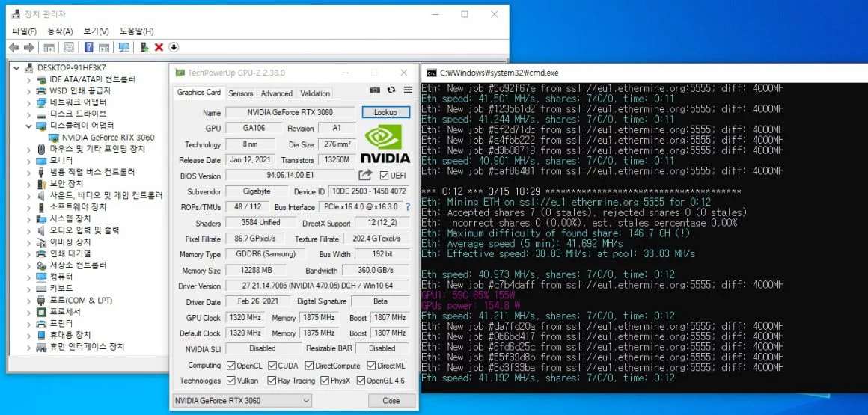Open the 동작(A) menu
This screenshot has width=868, height=415.
60,31
